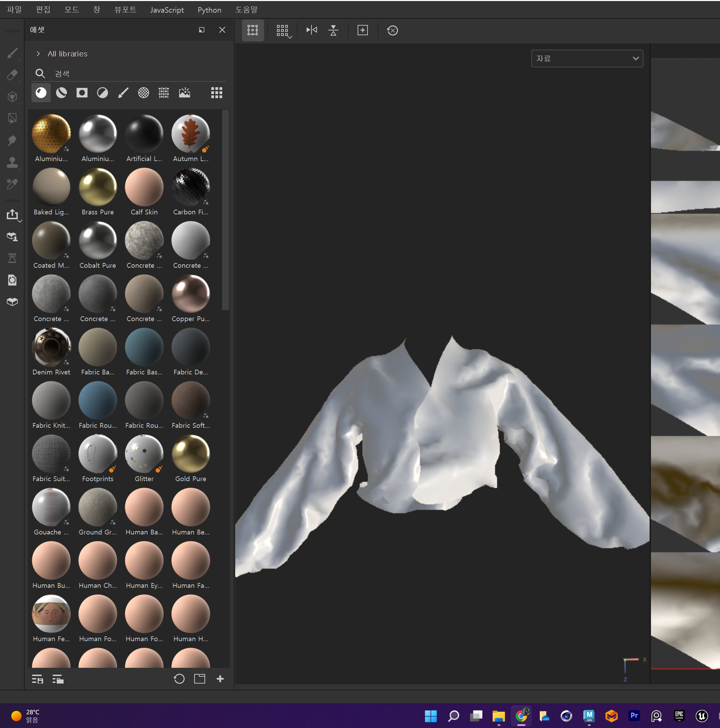Click the add resource plus icon
The width and height of the screenshot is (720, 728).
(x=220, y=679)
